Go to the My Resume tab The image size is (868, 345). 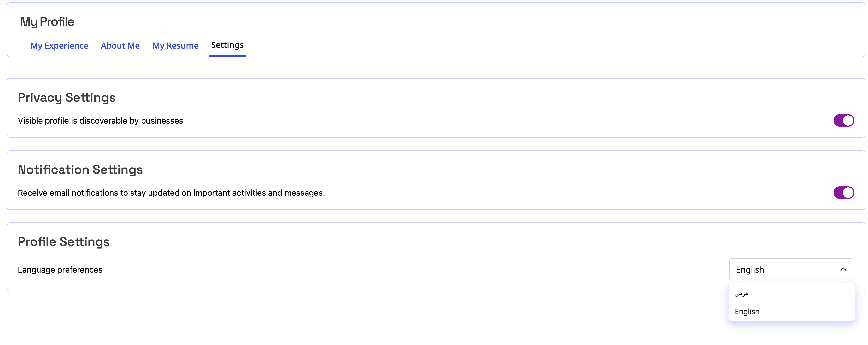(x=175, y=45)
